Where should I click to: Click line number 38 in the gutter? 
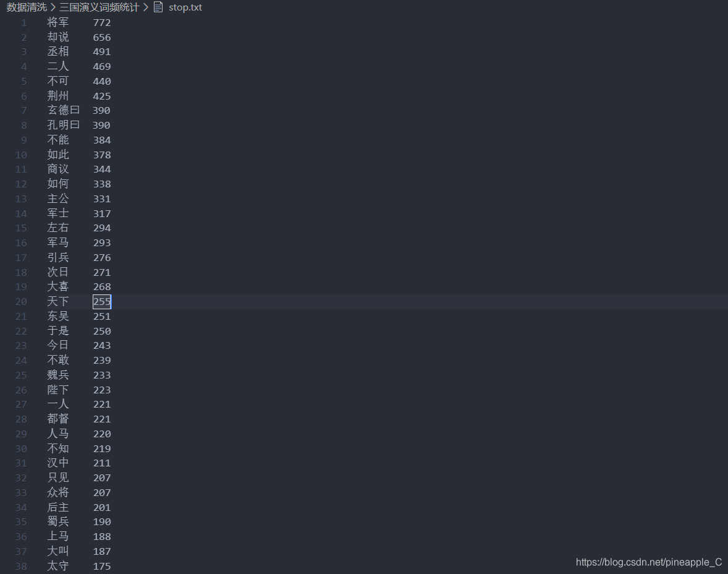[x=22, y=567]
